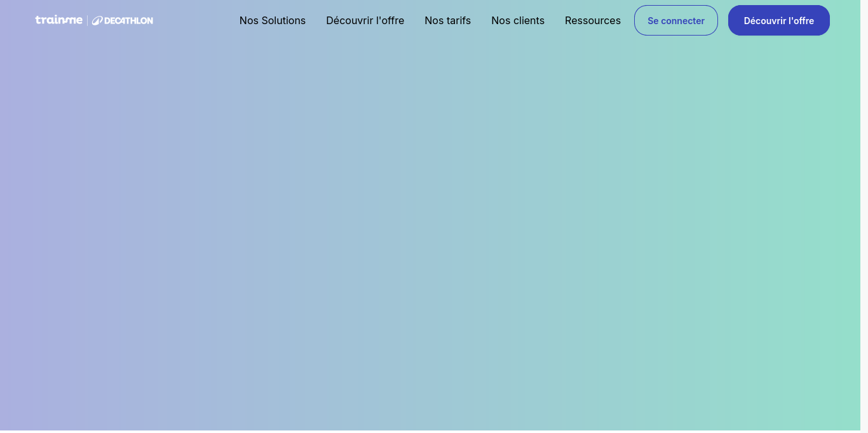Viewport: 868px width, 433px height.
Task: Show customers via the Nos clients link
Action: pyautogui.click(x=518, y=20)
